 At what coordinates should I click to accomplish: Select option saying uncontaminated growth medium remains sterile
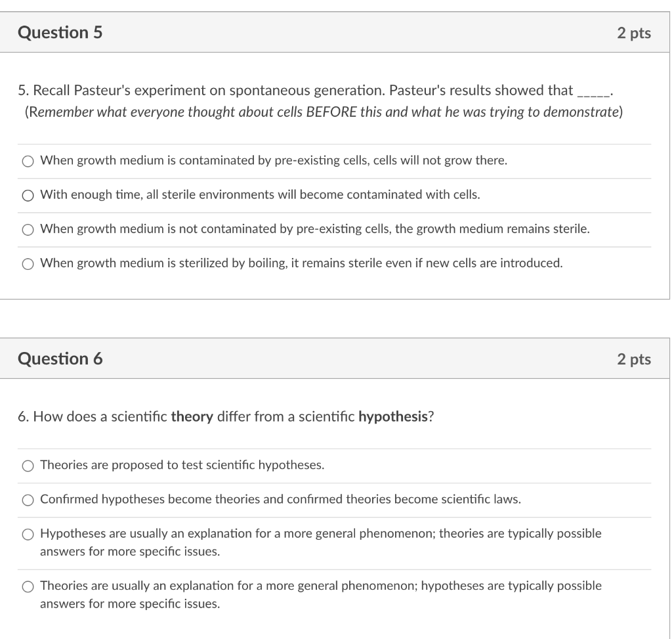click(x=28, y=229)
